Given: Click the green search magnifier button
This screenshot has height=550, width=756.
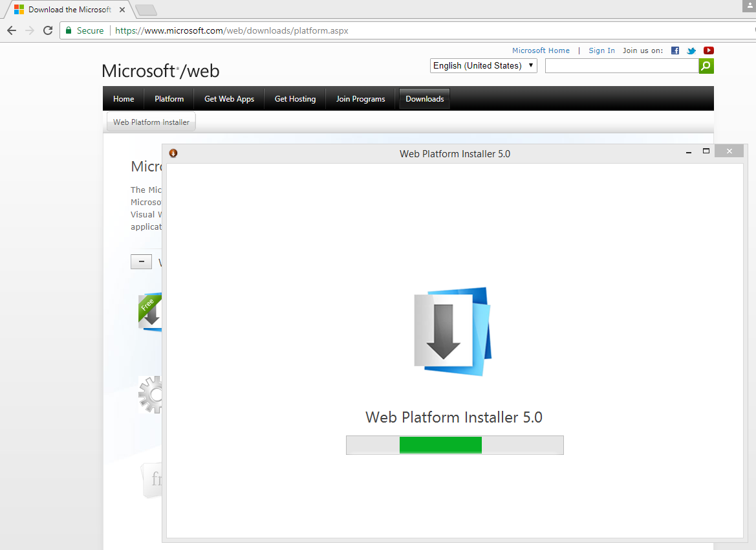Looking at the screenshot, I should [x=706, y=65].
